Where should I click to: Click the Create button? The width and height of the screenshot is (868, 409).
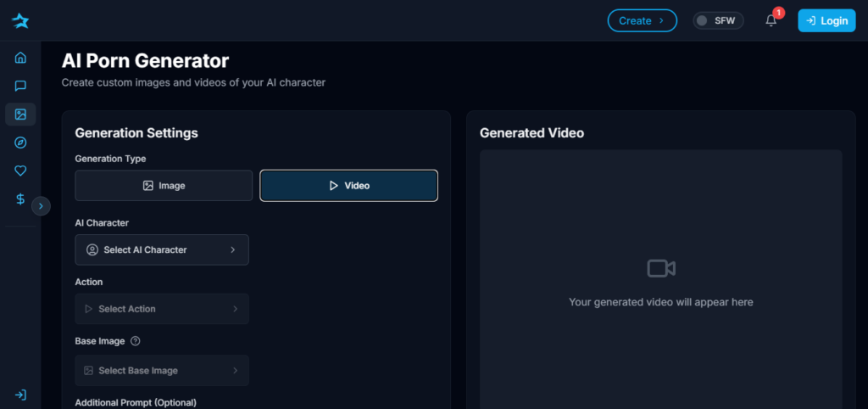coord(643,20)
